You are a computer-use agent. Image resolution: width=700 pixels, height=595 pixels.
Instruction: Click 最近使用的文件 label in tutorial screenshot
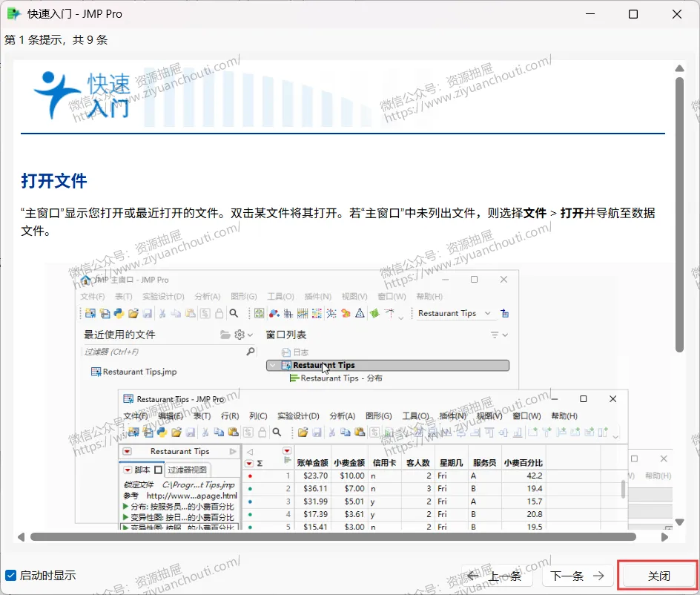(x=119, y=335)
